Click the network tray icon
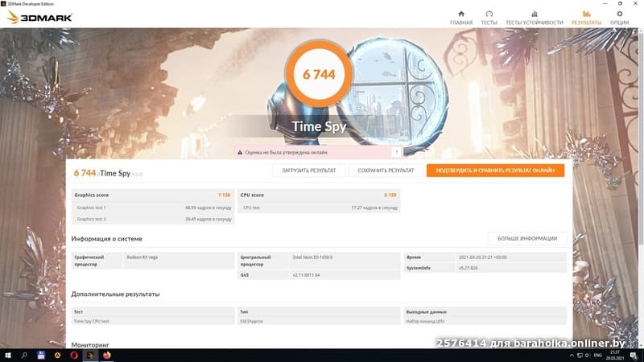Screen dimensions: 644x362 coord(580,356)
